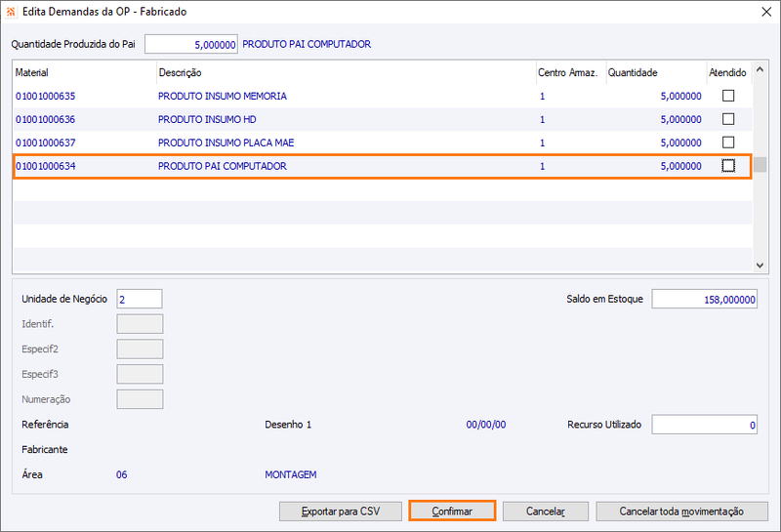This screenshot has height=532, width=781.
Task: Click the Área code 06
Action: 121,474
